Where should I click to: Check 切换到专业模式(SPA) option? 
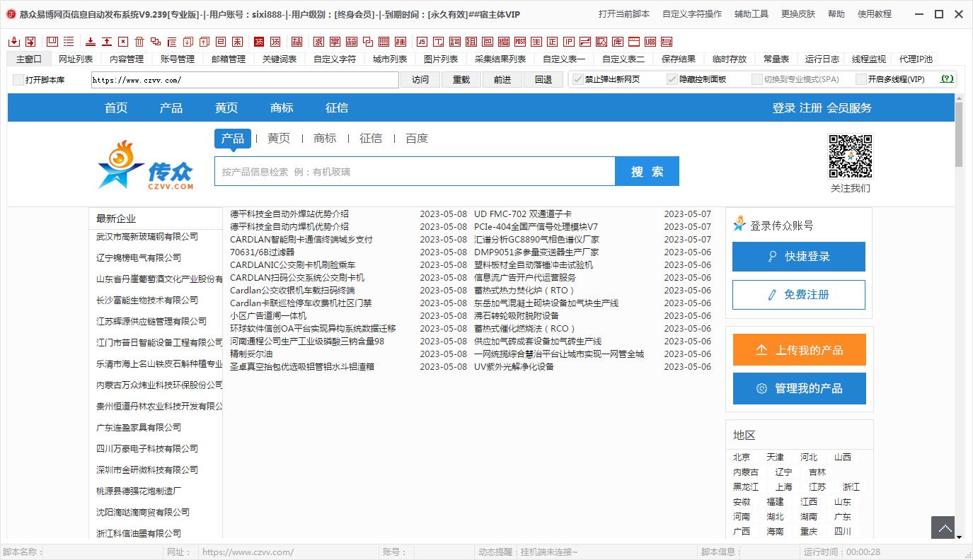coord(756,79)
